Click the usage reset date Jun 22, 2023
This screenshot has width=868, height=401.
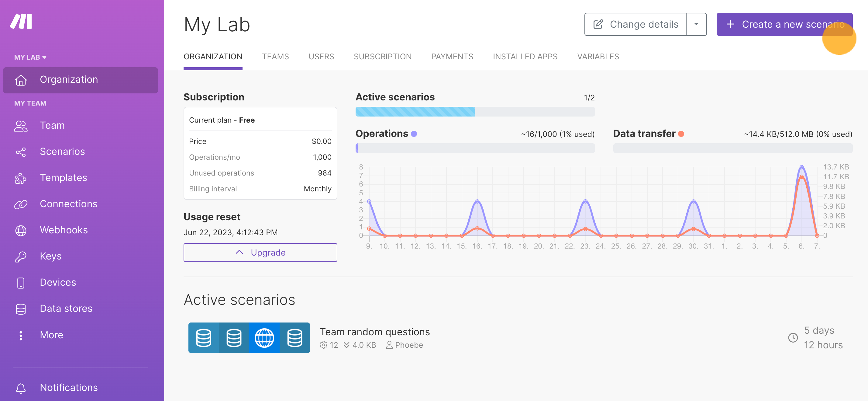(230, 232)
